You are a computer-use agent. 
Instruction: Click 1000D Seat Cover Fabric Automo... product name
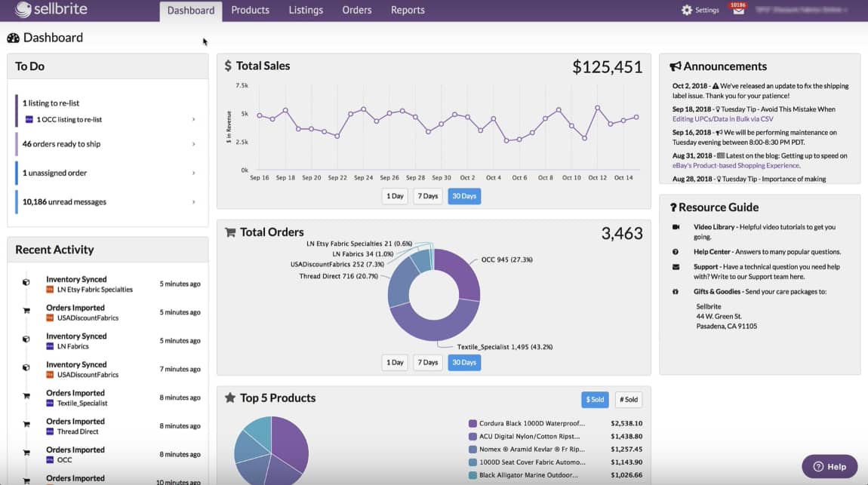(x=532, y=462)
